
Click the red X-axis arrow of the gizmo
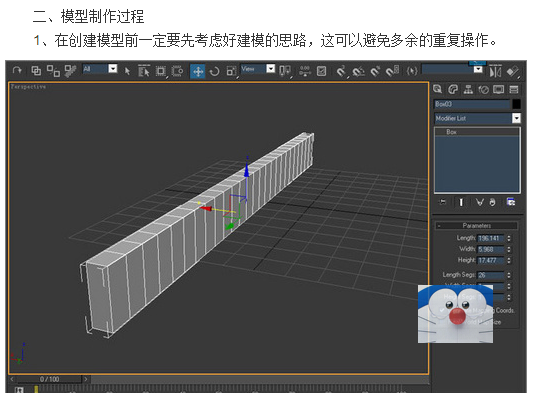(206, 208)
